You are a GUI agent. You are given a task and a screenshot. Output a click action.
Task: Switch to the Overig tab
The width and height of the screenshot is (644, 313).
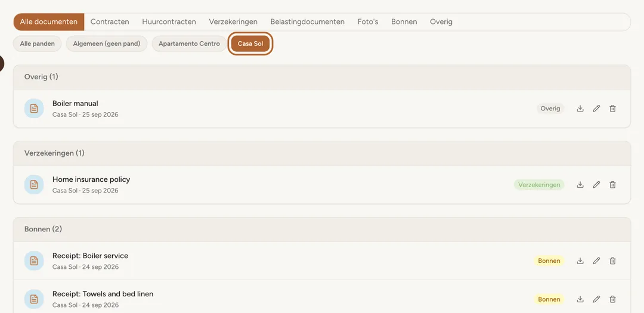tap(441, 22)
